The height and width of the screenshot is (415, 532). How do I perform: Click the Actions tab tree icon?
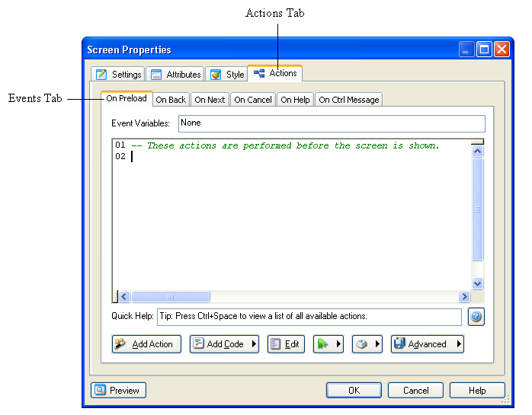(259, 73)
